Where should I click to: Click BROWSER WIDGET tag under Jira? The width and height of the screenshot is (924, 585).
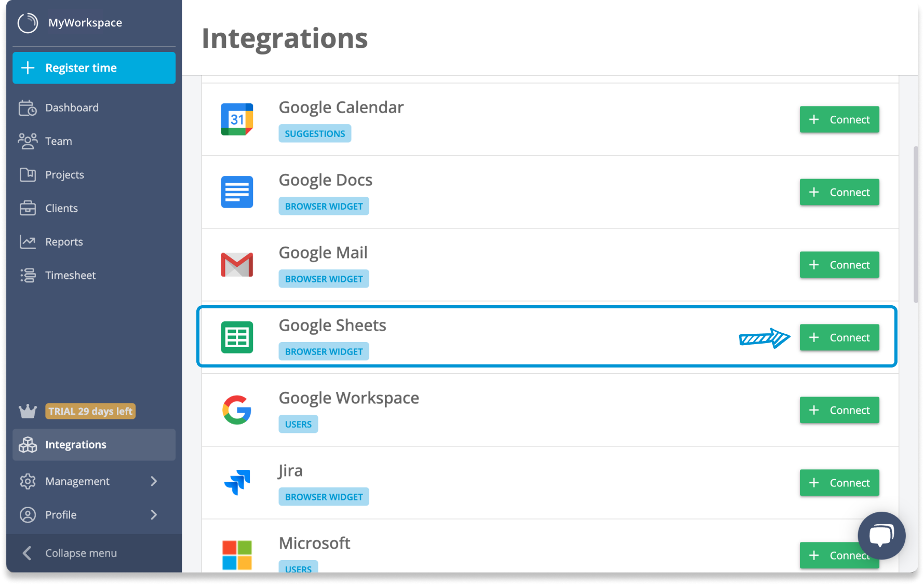click(x=324, y=497)
